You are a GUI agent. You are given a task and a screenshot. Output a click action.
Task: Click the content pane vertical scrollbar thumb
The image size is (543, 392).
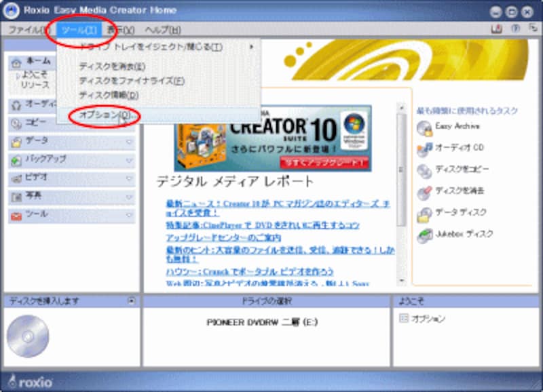coord(402,170)
